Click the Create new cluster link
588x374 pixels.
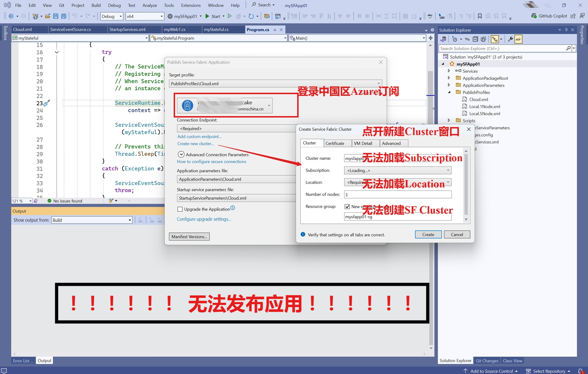196,144
